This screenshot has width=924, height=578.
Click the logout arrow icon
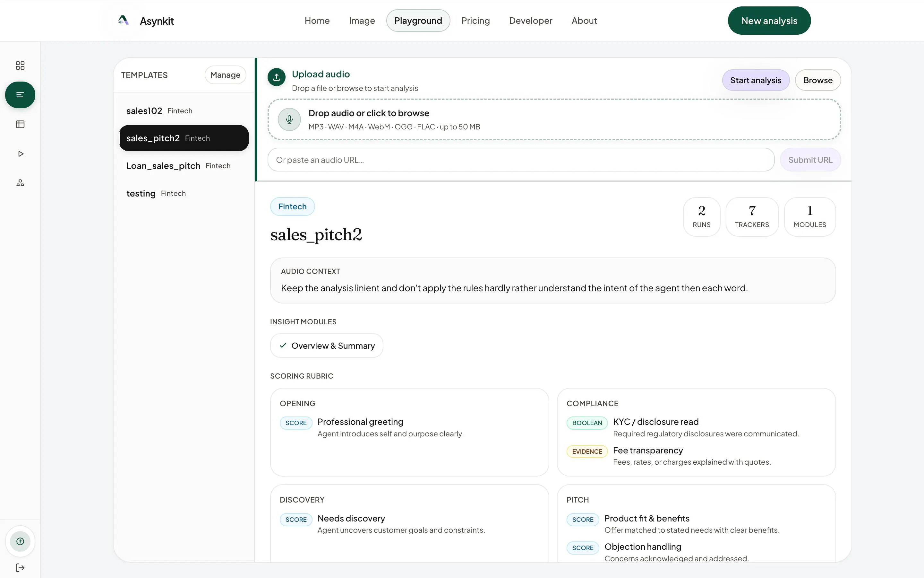coord(20,568)
